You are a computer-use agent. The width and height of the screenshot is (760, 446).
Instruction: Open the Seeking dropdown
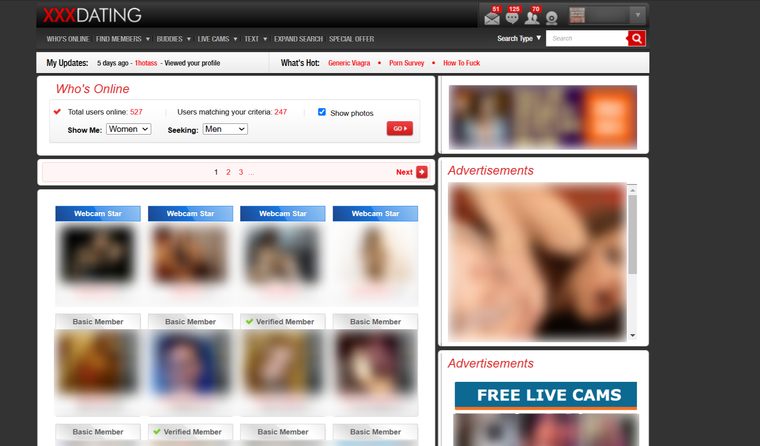click(225, 129)
